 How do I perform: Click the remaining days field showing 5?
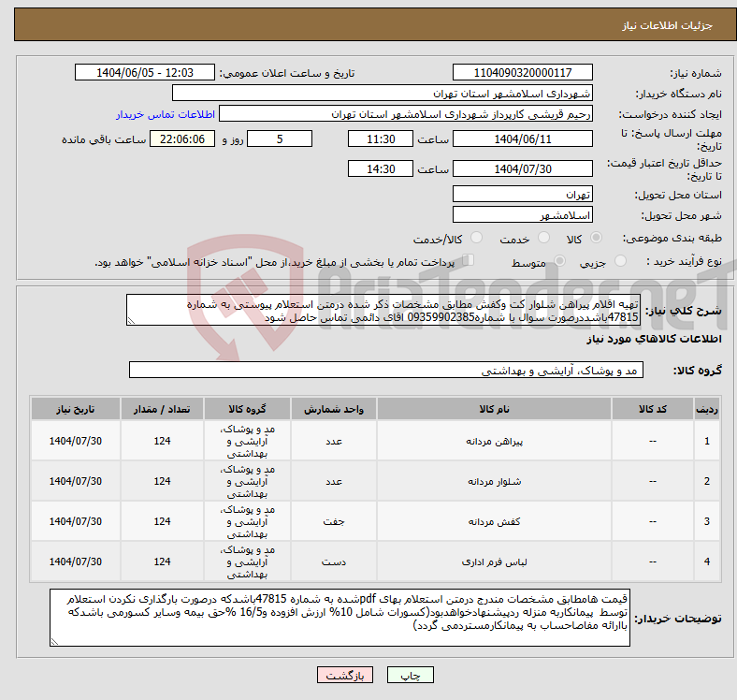click(x=280, y=139)
